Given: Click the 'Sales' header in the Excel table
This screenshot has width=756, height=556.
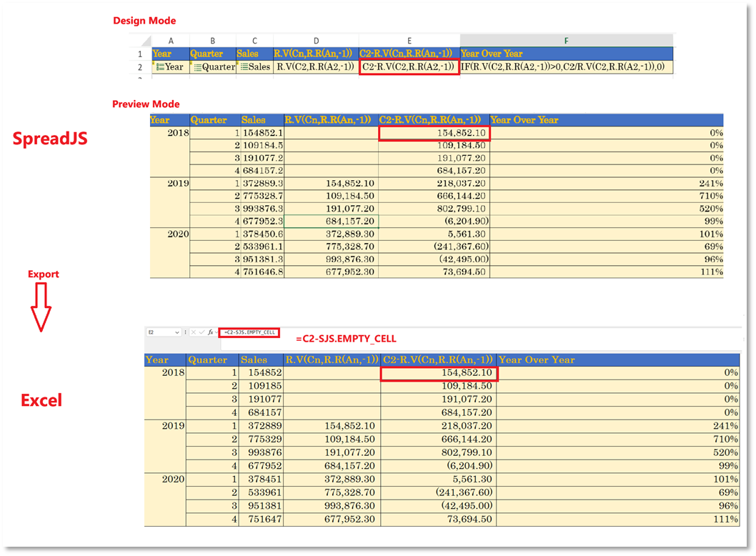Looking at the screenshot, I should pos(261,359).
